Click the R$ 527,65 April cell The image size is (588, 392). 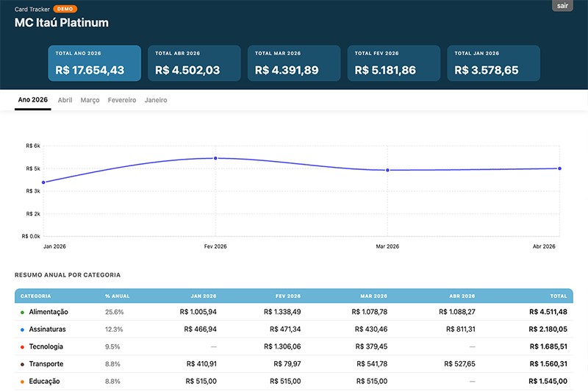point(460,364)
